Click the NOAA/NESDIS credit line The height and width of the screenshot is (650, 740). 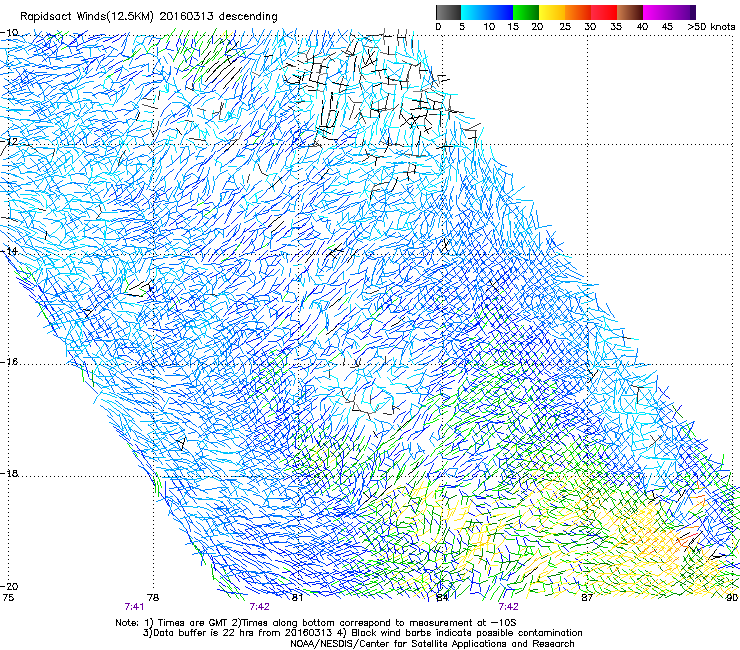pos(432,644)
